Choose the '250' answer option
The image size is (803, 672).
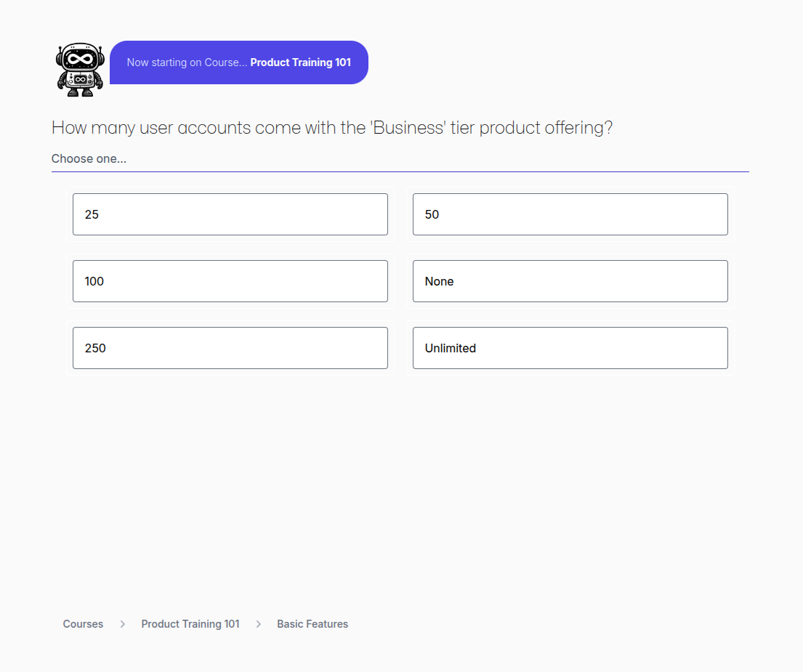pos(230,348)
